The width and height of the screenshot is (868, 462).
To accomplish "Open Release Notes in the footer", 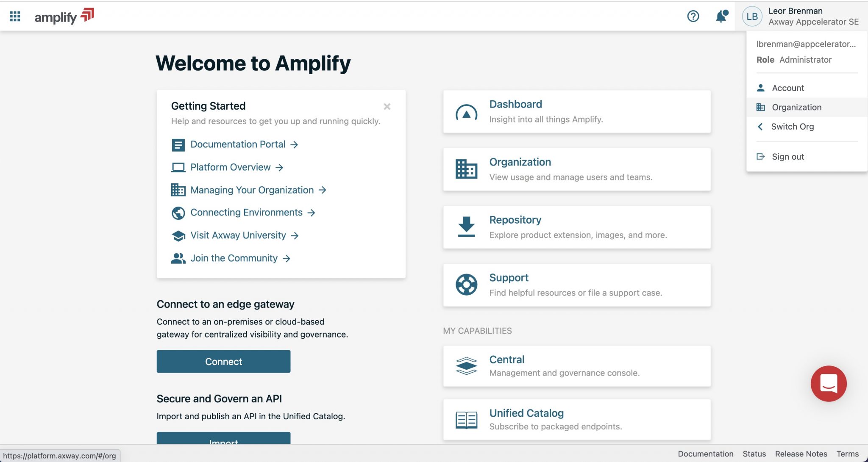I will [x=801, y=454].
